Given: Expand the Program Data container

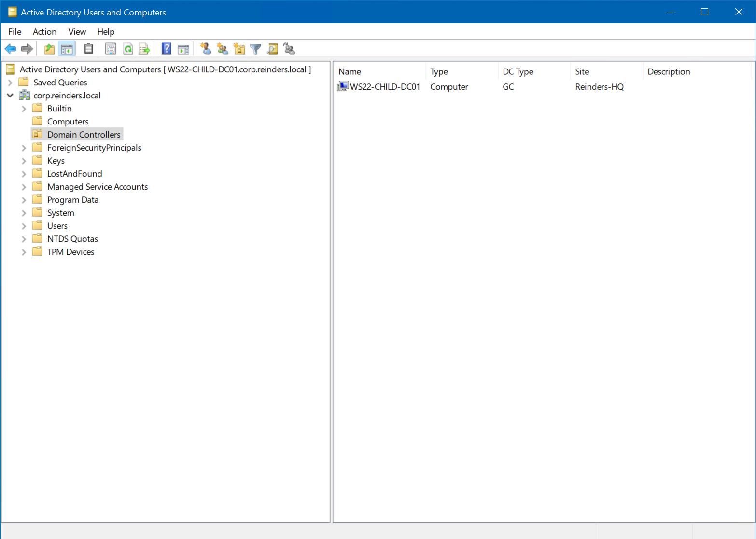Looking at the screenshot, I should pyautogui.click(x=24, y=200).
